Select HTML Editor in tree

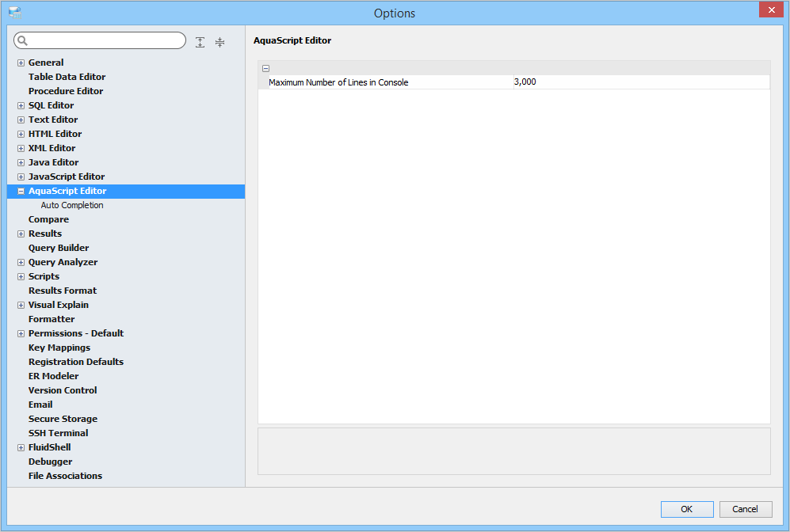(55, 134)
